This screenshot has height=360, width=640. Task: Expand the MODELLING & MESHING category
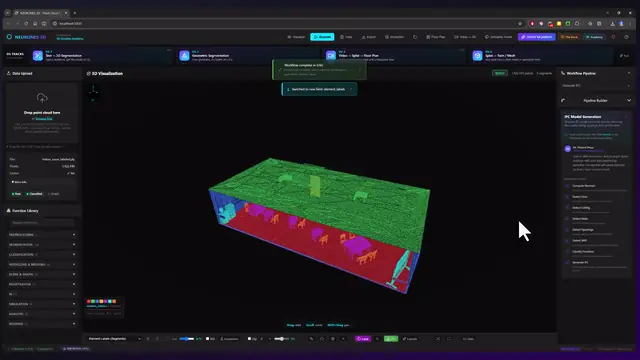point(42,264)
